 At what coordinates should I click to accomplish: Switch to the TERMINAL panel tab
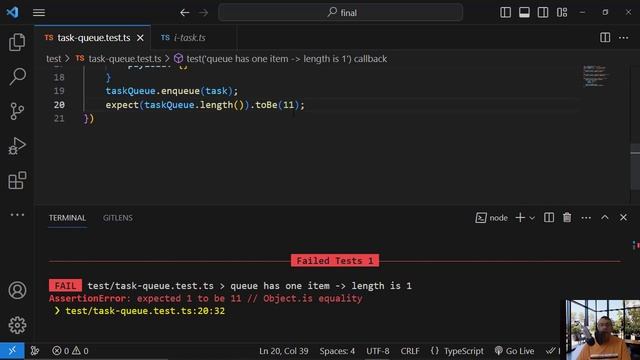tap(67, 218)
